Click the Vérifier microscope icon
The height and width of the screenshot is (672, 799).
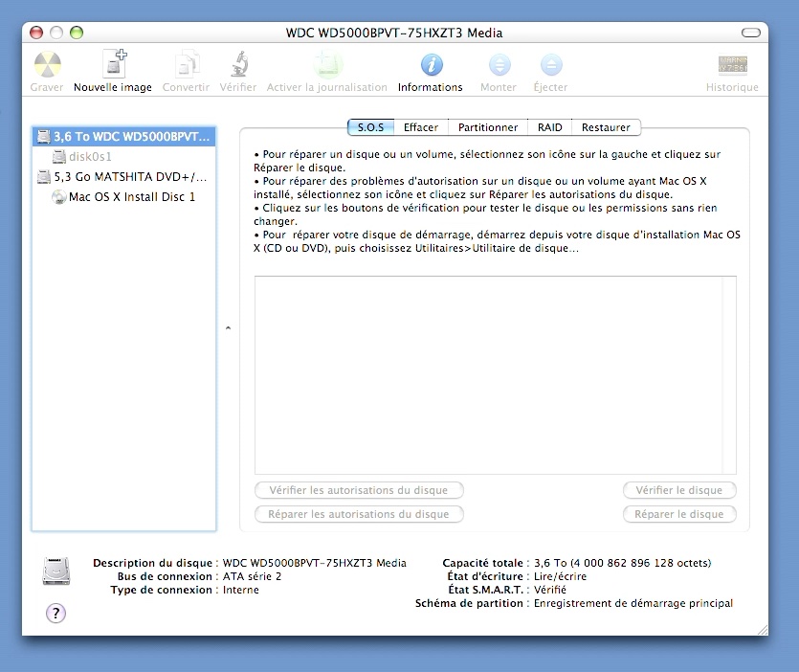pyautogui.click(x=239, y=65)
